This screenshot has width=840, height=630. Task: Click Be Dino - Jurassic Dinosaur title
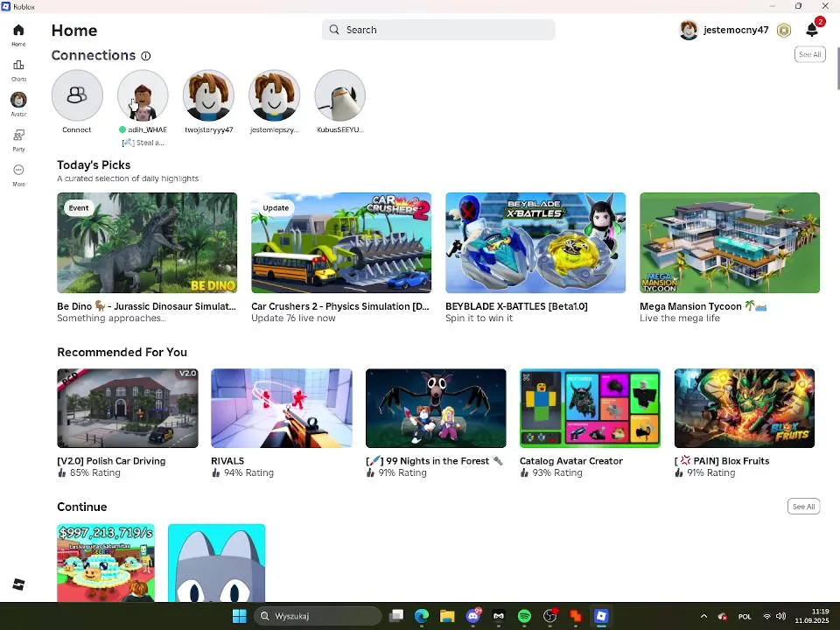tap(146, 306)
